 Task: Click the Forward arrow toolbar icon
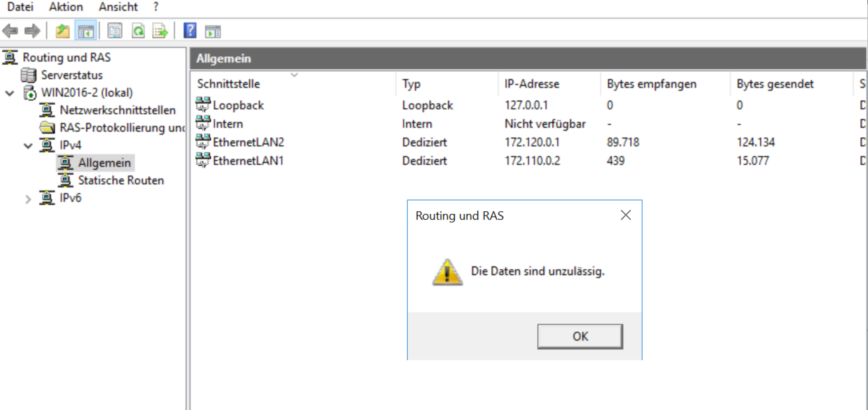click(x=32, y=31)
